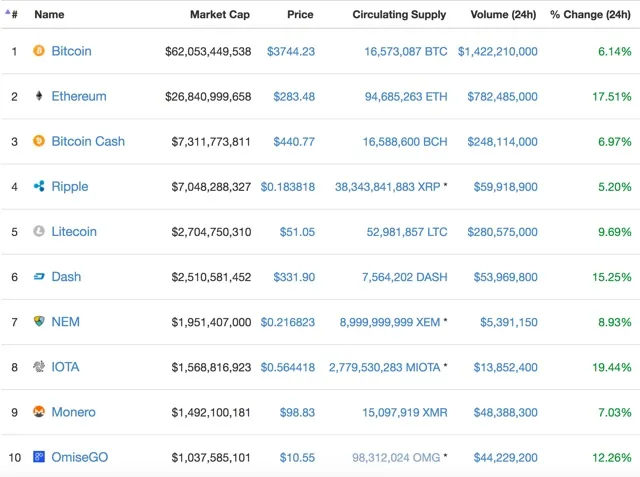
Task: Click supply 16,588,600 BCH
Action: point(405,142)
